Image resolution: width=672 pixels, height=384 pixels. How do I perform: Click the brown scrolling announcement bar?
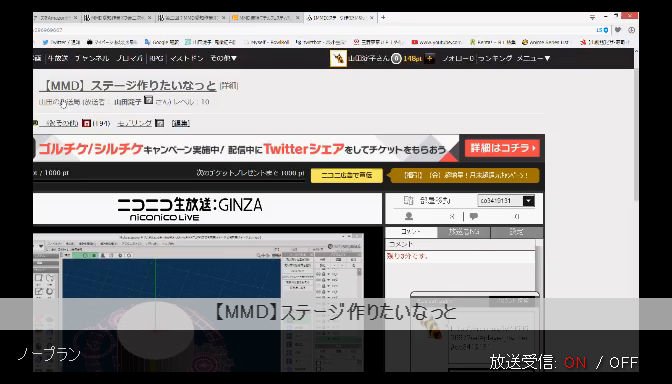point(465,175)
